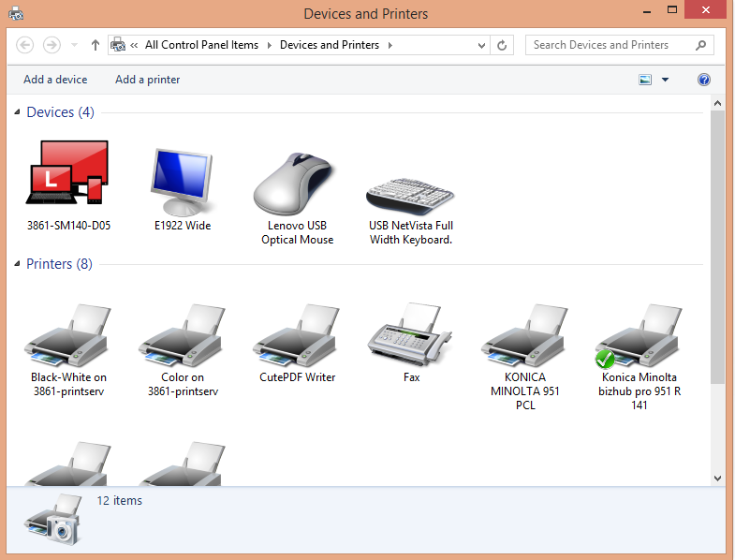
Task: Select the Black-White on 3861-printserv printer icon
Action: coord(68,335)
